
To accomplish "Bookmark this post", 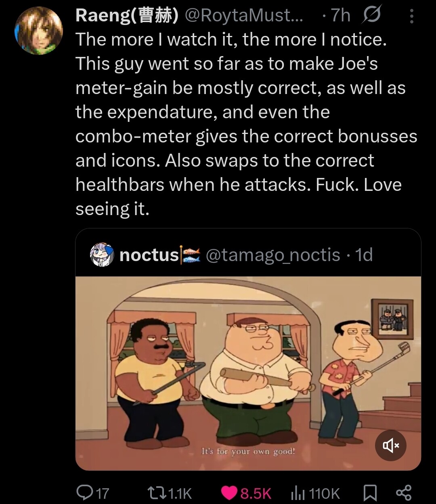I will (370, 493).
